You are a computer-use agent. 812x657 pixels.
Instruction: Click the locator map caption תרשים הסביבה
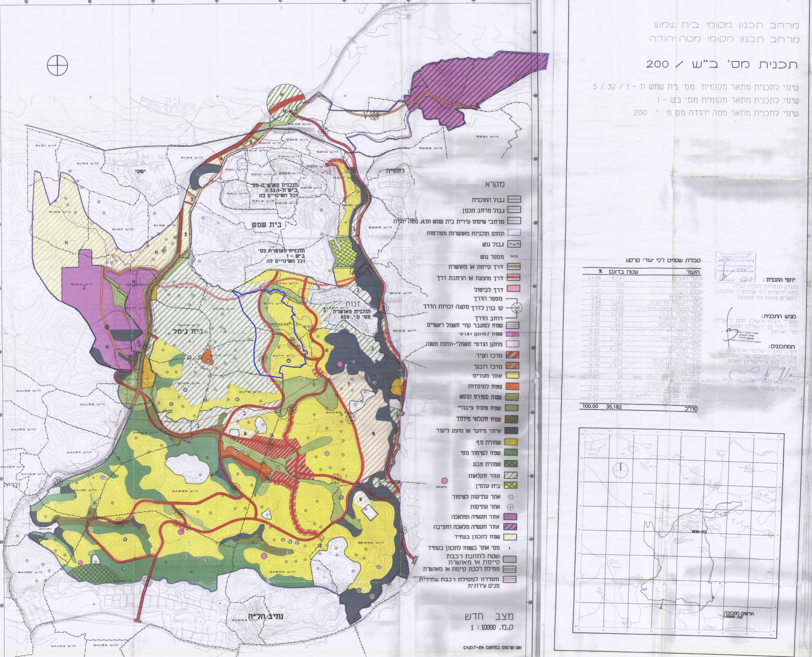[x=739, y=613]
